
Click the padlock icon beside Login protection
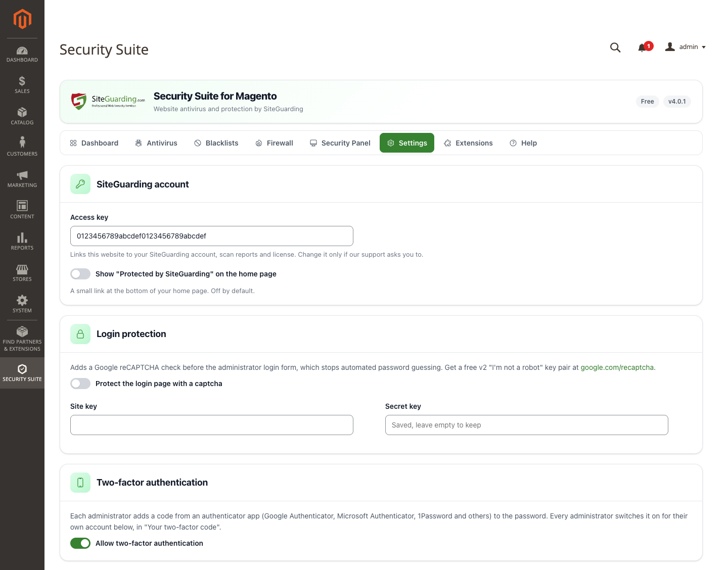(x=80, y=334)
